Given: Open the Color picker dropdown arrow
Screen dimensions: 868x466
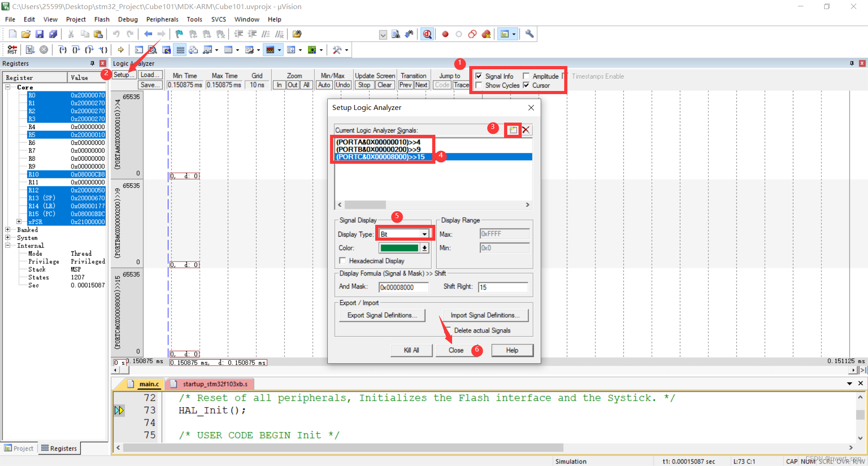Looking at the screenshot, I should (x=425, y=248).
